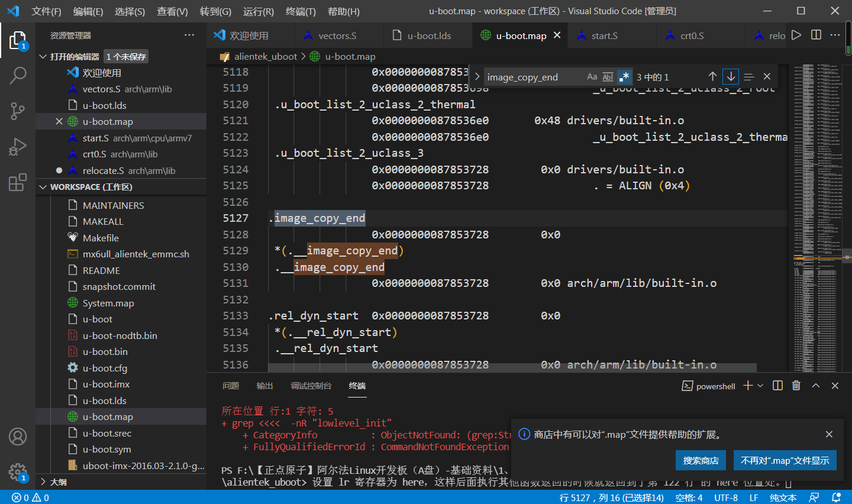Click alientek_uboot breadcrumb
852x504 pixels.
[266, 57]
